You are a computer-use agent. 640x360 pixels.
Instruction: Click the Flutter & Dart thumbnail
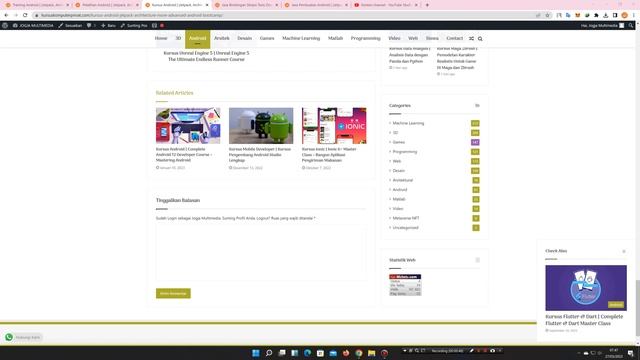(586, 288)
